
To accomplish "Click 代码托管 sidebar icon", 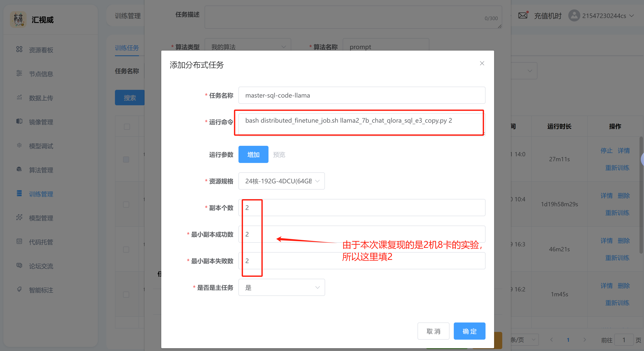I will (x=19, y=241).
